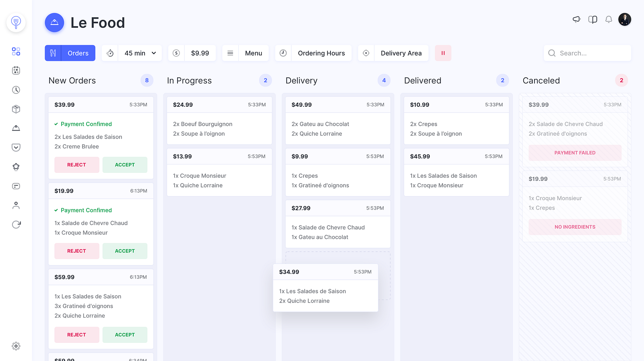Click "2x Boeuf Bourguignon" item text
644x361 pixels.
pos(203,124)
